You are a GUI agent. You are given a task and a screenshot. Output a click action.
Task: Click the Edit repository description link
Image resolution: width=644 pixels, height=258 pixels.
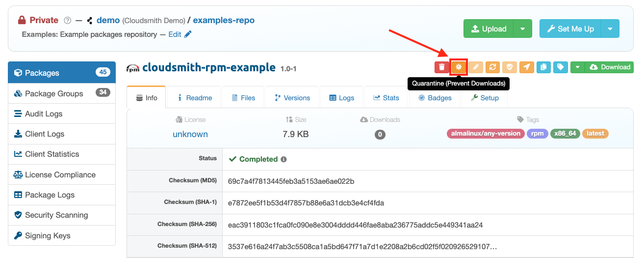pos(175,34)
